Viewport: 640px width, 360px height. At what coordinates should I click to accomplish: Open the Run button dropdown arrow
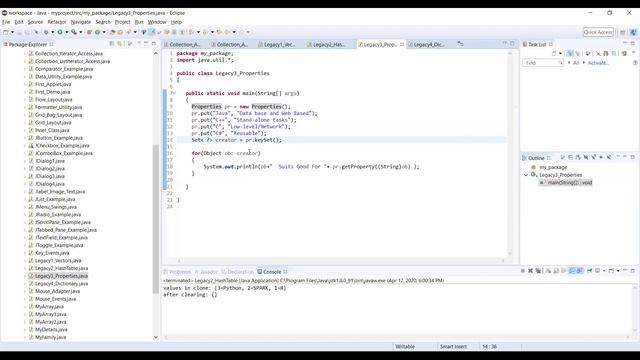(x=67, y=32)
